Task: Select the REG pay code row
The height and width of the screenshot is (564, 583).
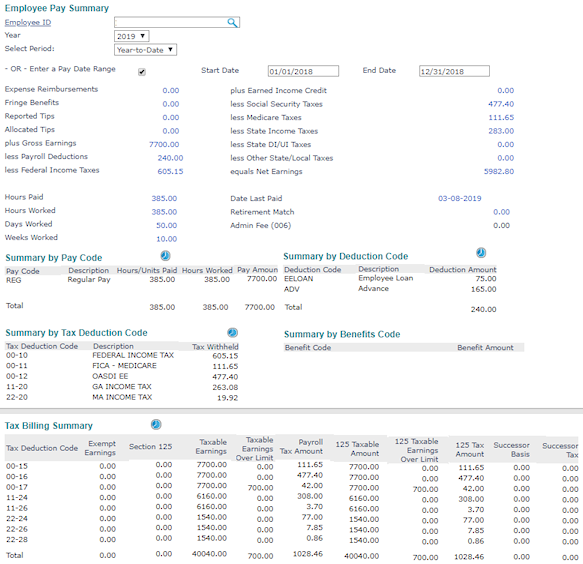Action: pyautogui.click(x=141, y=280)
